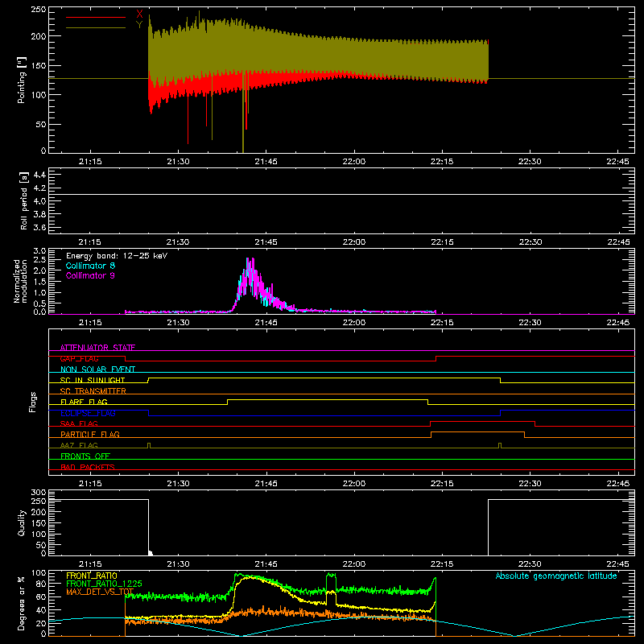Select the red X legend letter
This screenshot has width=644, height=644.
coord(139,14)
